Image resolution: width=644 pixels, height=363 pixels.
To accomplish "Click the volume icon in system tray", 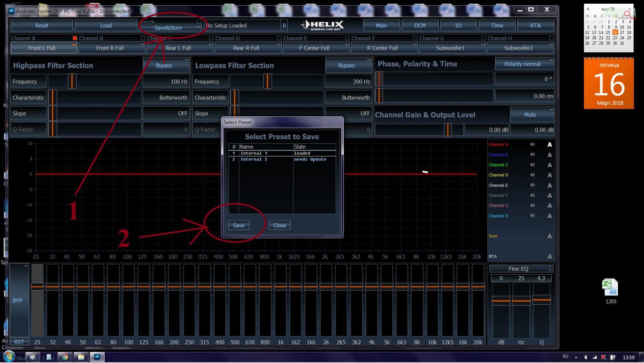I will tap(585, 357).
